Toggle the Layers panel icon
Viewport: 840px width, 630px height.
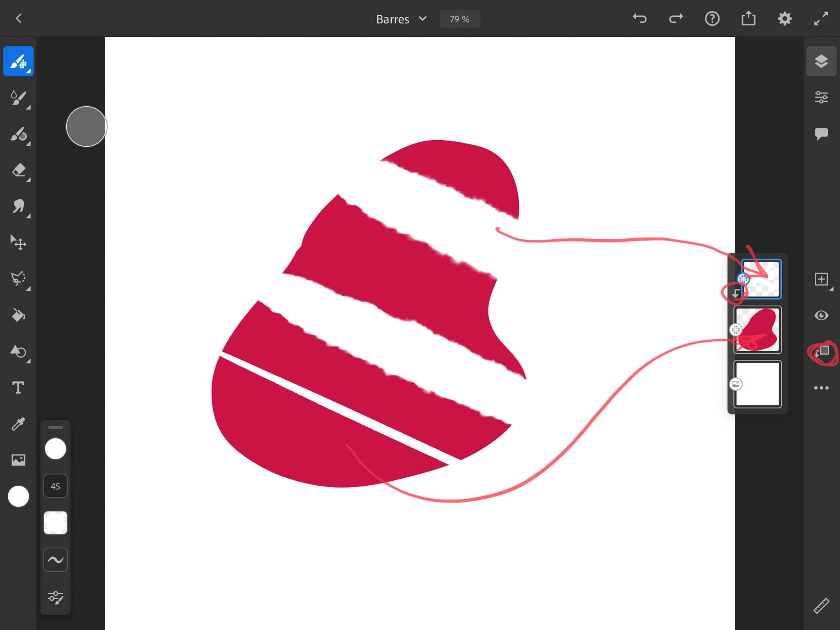pyautogui.click(x=821, y=62)
